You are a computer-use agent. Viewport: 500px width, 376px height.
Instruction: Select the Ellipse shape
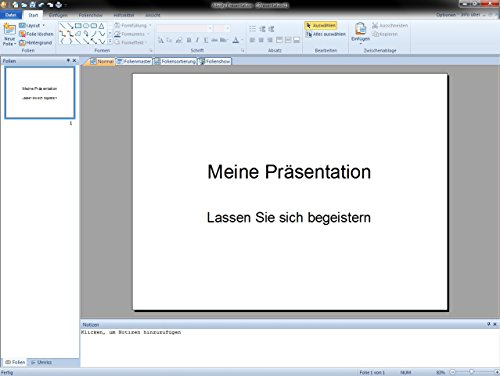pos(86,26)
